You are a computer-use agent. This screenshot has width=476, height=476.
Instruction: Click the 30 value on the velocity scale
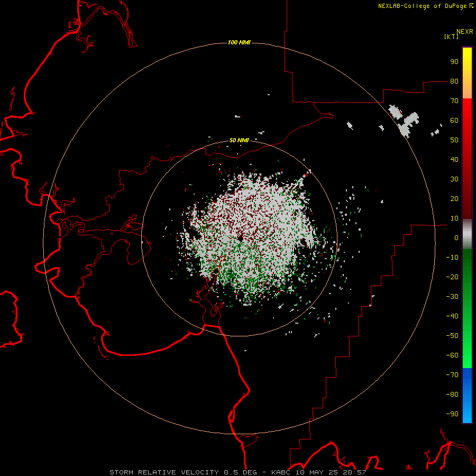[x=454, y=179]
